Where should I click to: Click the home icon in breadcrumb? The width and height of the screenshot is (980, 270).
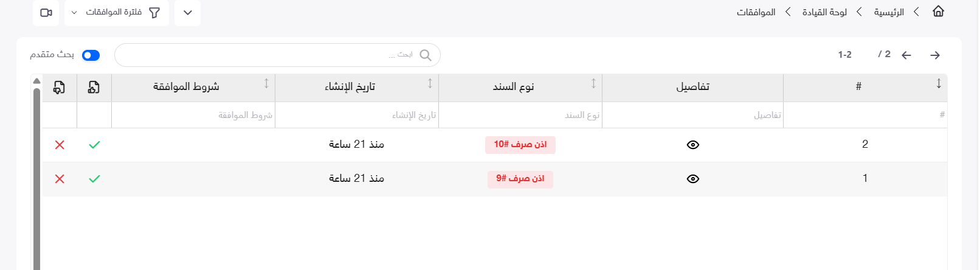coord(938,12)
